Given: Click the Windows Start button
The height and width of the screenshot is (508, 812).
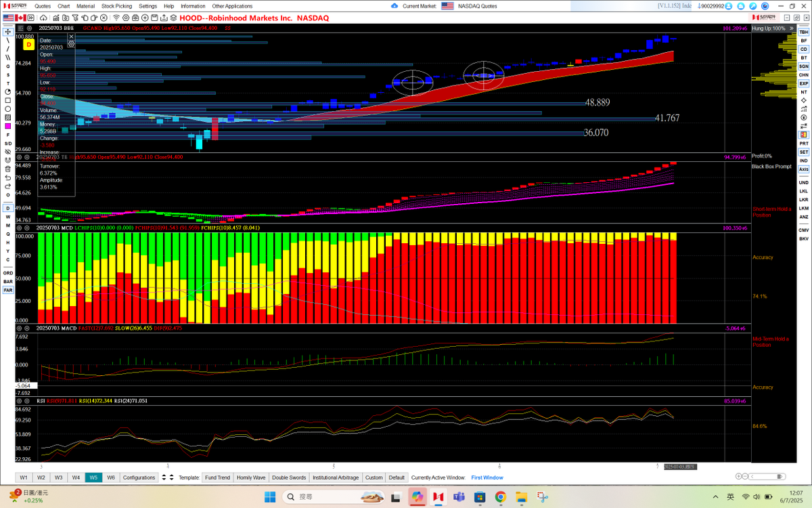Looking at the screenshot, I should tap(269, 497).
